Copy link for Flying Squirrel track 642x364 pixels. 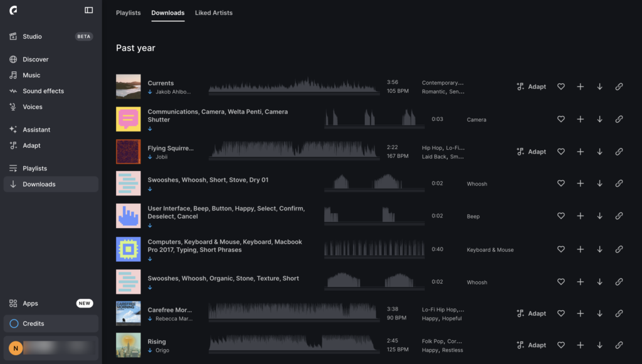pyautogui.click(x=619, y=152)
